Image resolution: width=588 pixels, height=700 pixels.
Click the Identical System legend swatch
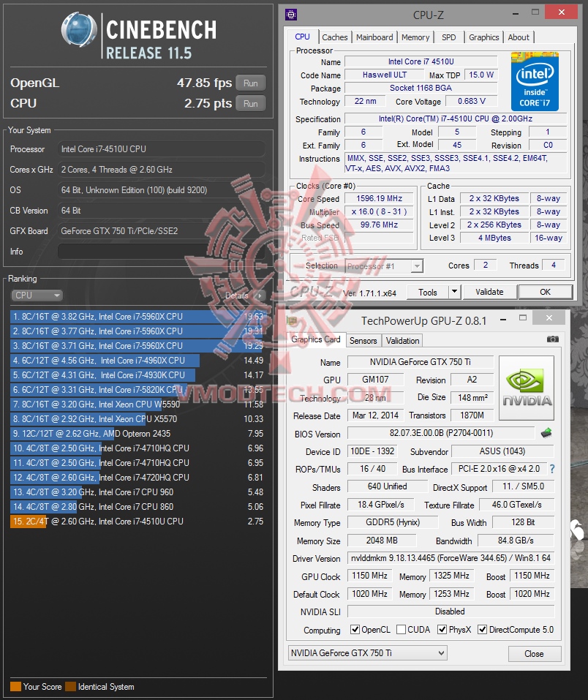click(x=70, y=687)
